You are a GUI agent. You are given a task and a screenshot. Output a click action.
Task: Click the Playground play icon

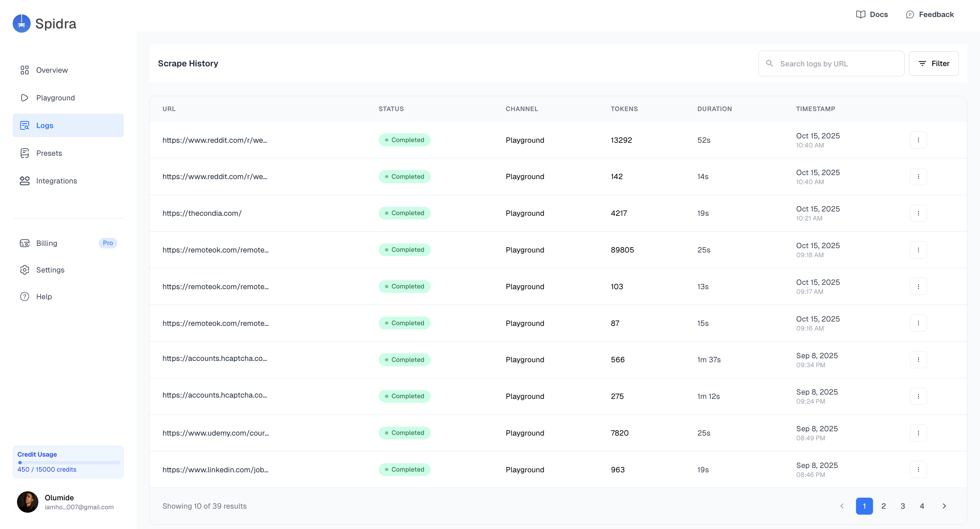coord(24,98)
